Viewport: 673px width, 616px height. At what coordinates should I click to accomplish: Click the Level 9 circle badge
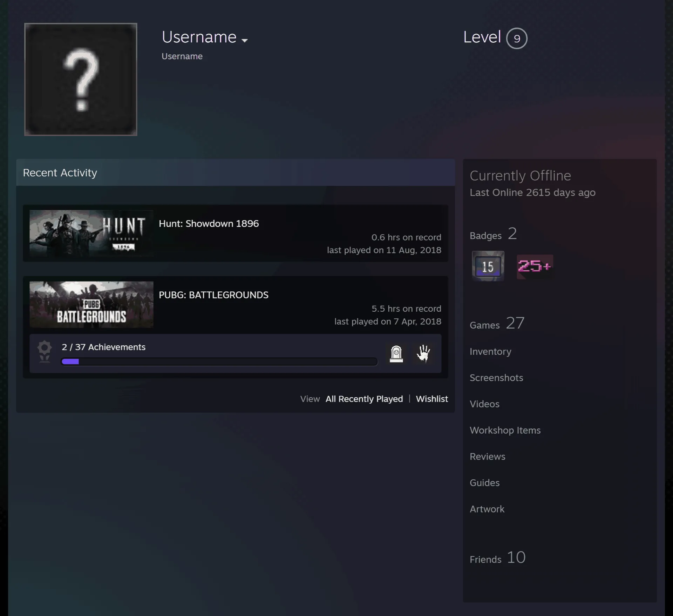point(516,38)
